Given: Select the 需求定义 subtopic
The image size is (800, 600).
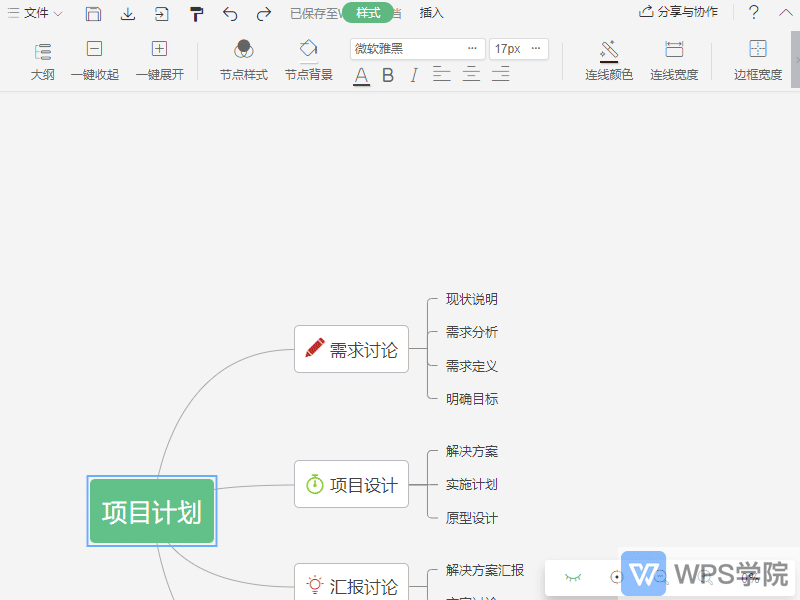Looking at the screenshot, I should [471, 366].
